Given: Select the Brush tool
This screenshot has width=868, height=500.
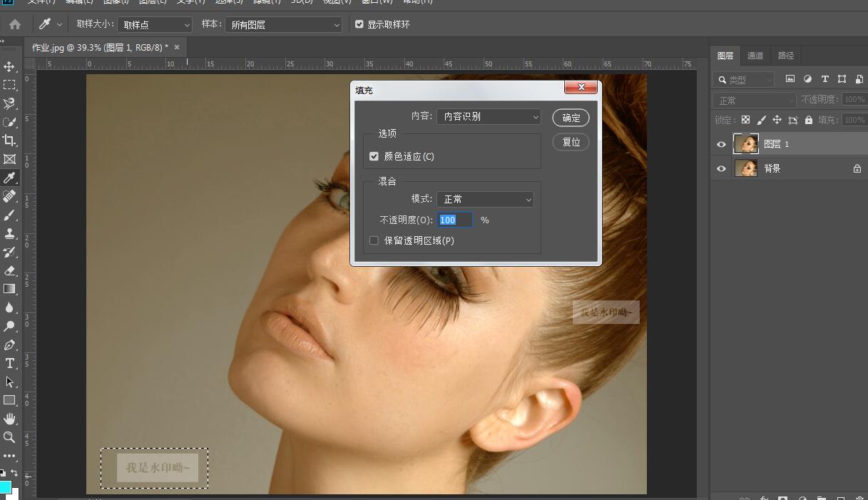Looking at the screenshot, I should pyautogui.click(x=9, y=215).
